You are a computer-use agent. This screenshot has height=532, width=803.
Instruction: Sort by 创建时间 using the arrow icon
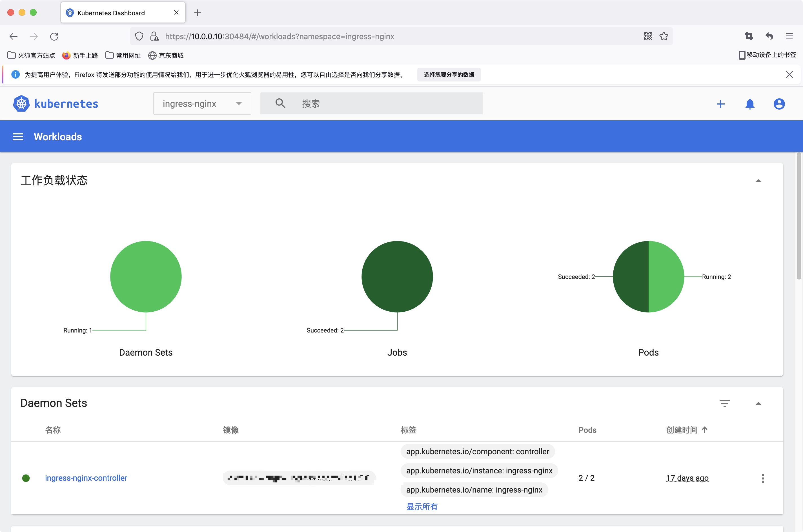[x=705, y=430]
